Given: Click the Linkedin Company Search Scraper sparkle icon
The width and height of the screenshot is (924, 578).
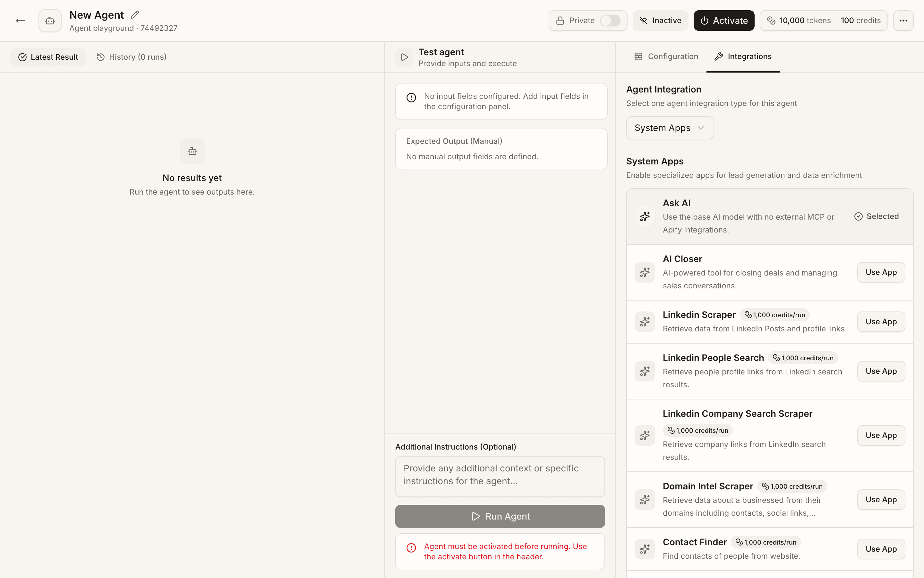Looking at the screenshot, I should (645, 435).
